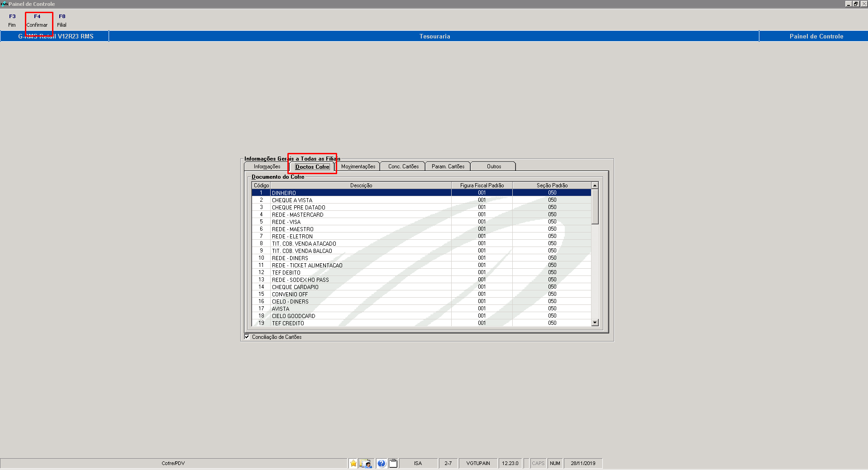Screen dimensions: 868x470
Task: Toggle the Conciliação de Cartões checkbox
Action: click(247, 337)
